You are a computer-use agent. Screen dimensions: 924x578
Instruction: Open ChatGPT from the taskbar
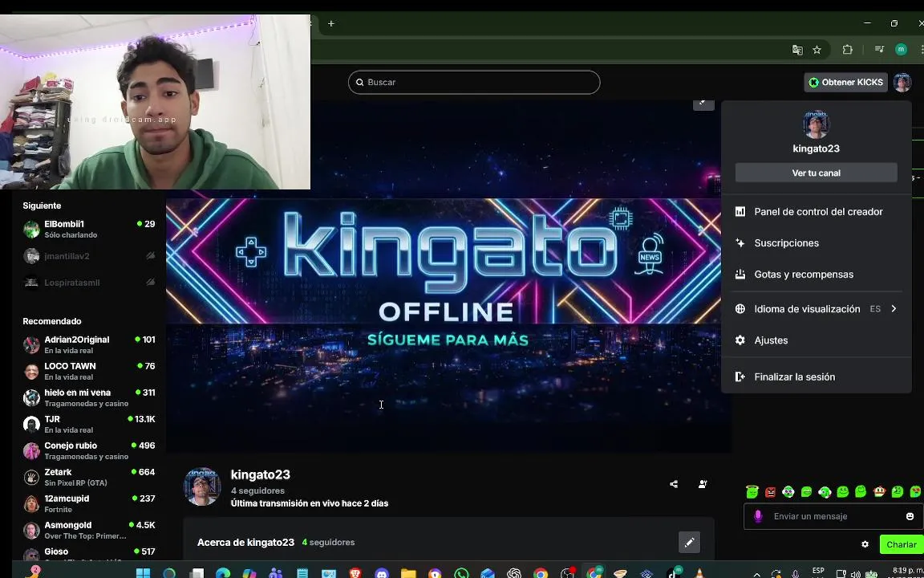pos(514,573)
